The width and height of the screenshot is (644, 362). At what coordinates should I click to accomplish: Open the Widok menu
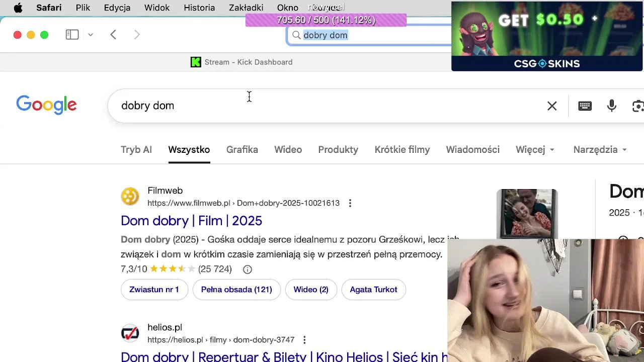pyautogui.click(x=157, y=8)
